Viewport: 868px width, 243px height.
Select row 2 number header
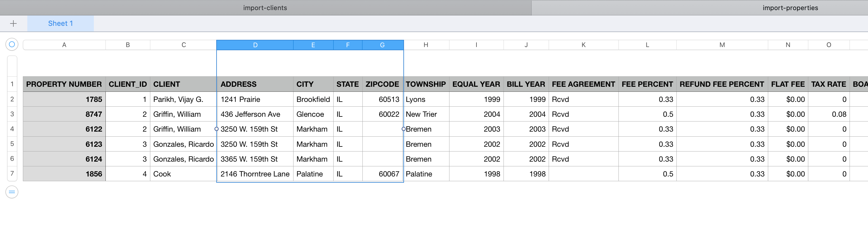pos(12,100)
